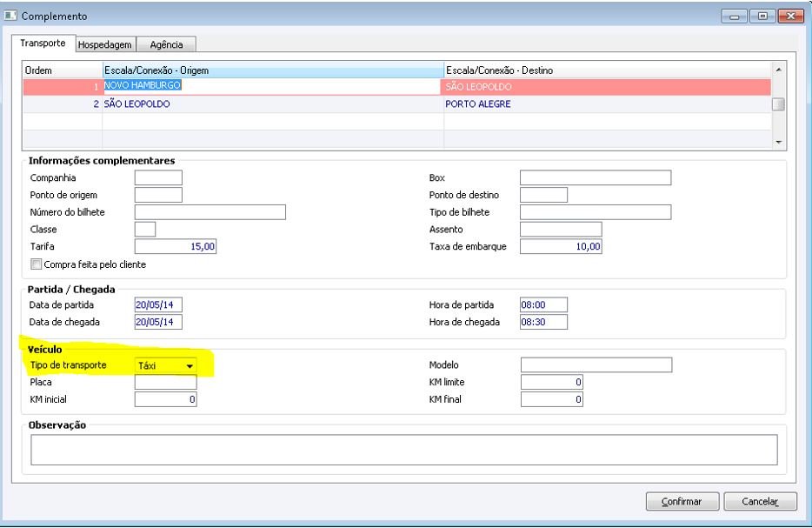Click the scroll up arrow in the connections grid
Image resolution: width=812 pixels, height=528 pixels.
(778, 70)
